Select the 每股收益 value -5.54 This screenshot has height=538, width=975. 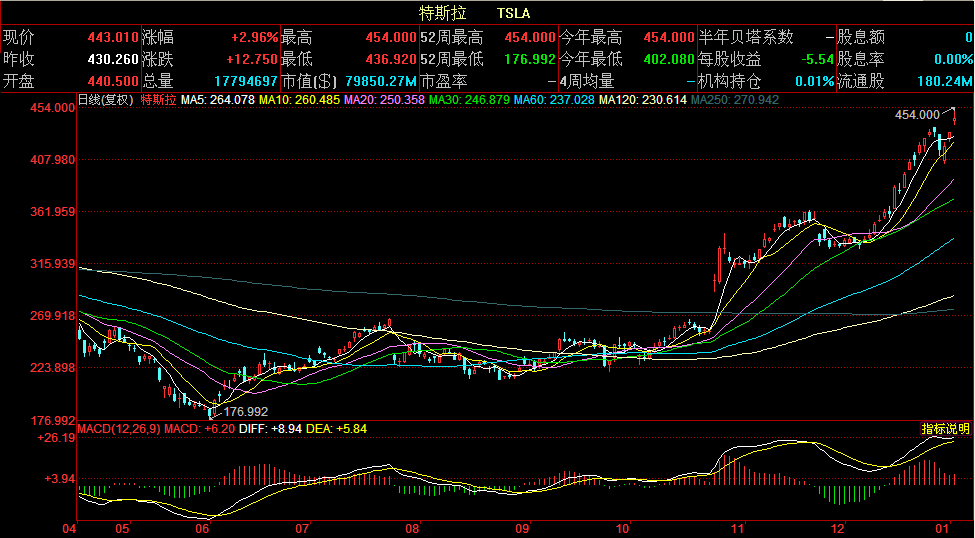[817, 60]
